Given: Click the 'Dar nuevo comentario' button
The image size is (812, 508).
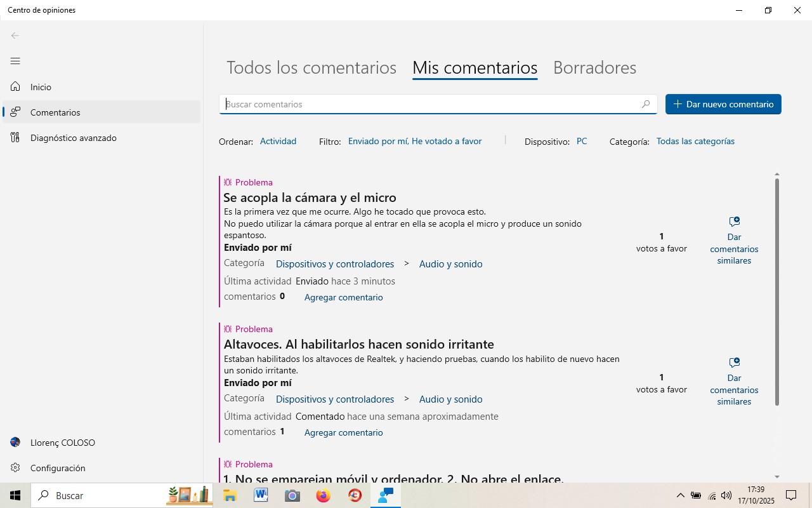Looking at the screenshot, I should point(723,104).
